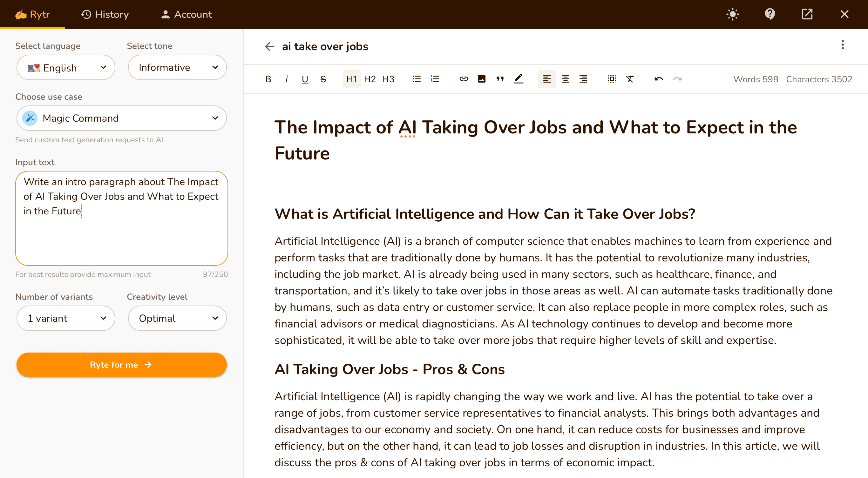Insert a link using the link icon

click(464, 79)
